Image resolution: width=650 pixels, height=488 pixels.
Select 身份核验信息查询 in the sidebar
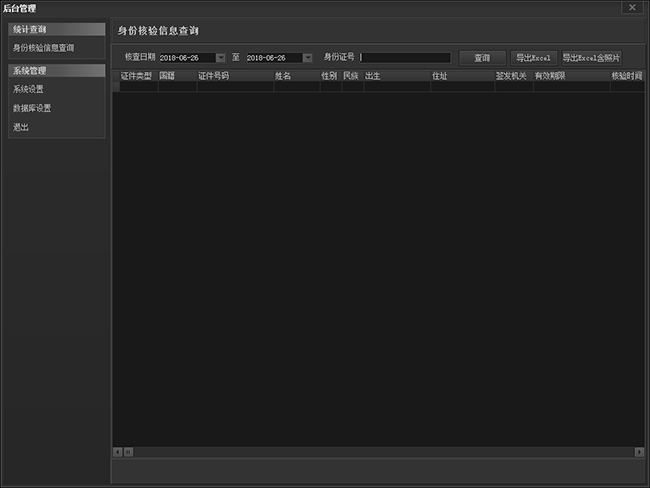coord(43,47)
